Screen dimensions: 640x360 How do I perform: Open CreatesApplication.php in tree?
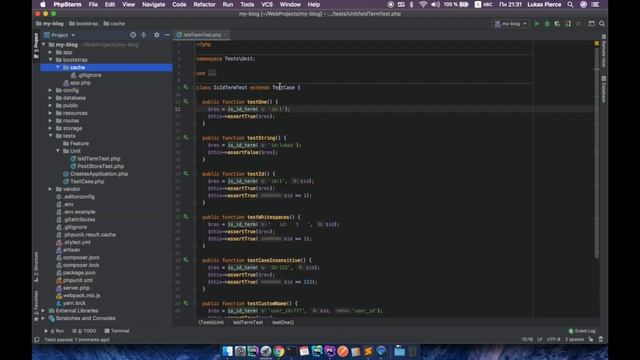point(99,174)
